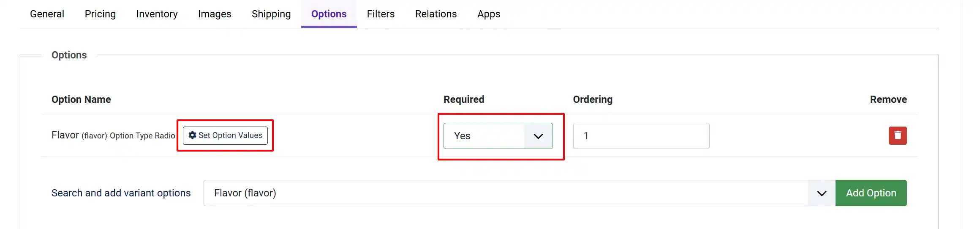Click the Set Option Values button
The height and width of the screenshot is (229, 980).
(x=225, y=135)
